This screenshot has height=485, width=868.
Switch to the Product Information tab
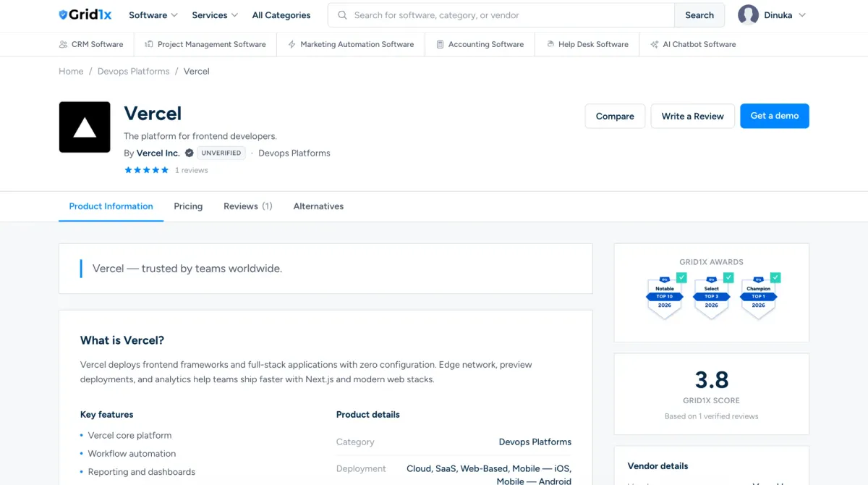(x=111, y=206)
